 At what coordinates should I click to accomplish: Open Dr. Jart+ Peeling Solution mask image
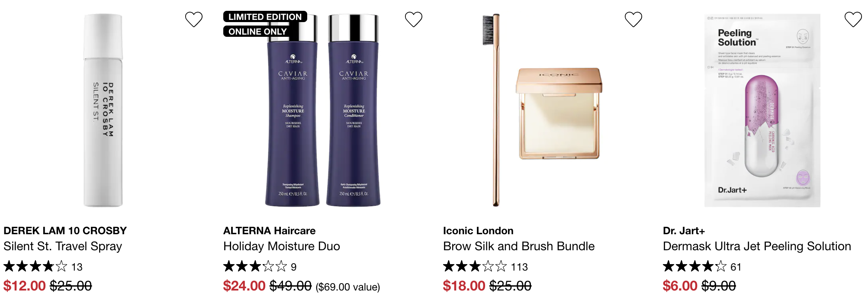pyautogui.click(x=762, y=110)
